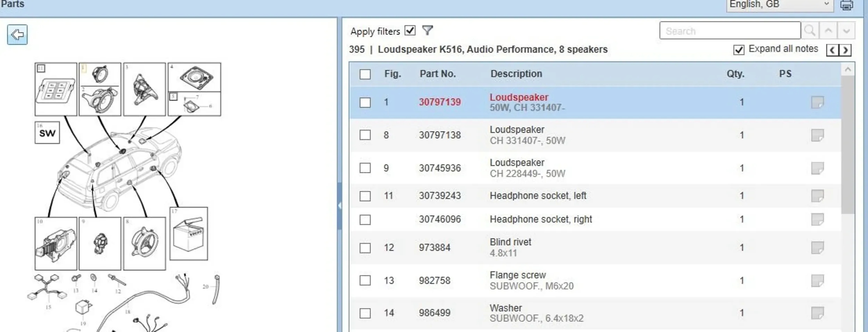Click diagram thumbnail 10 subwoofer unit
Image resolution: width=868 pixels, height=332 pixels.
(56, 244)
